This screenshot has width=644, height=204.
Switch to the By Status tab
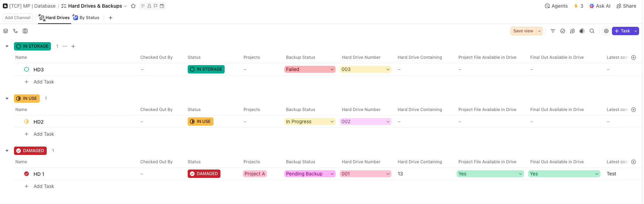click(86, 18)
